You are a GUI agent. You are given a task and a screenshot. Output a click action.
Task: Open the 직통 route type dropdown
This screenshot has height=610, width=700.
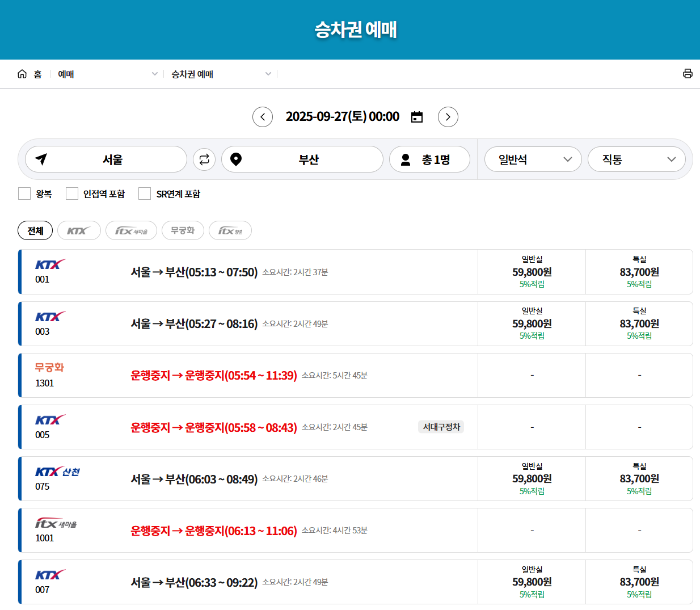(x=636, y=159)
